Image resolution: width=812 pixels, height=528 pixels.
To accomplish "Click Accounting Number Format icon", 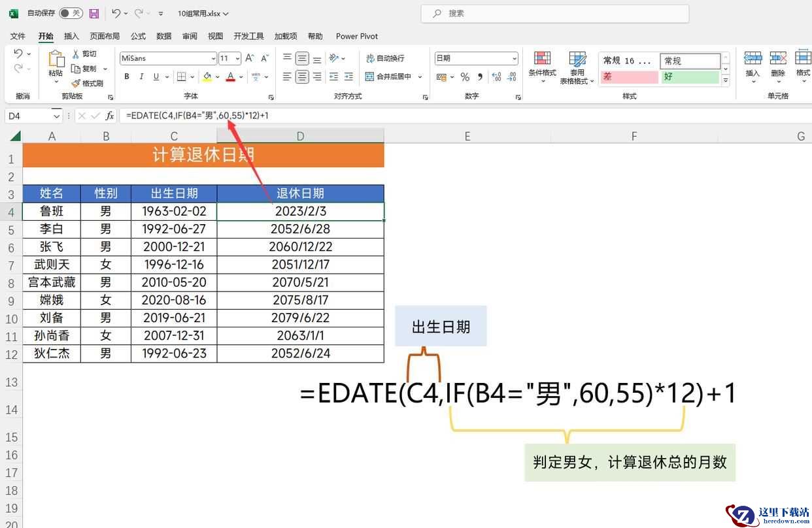I will (x=443, y=77).
